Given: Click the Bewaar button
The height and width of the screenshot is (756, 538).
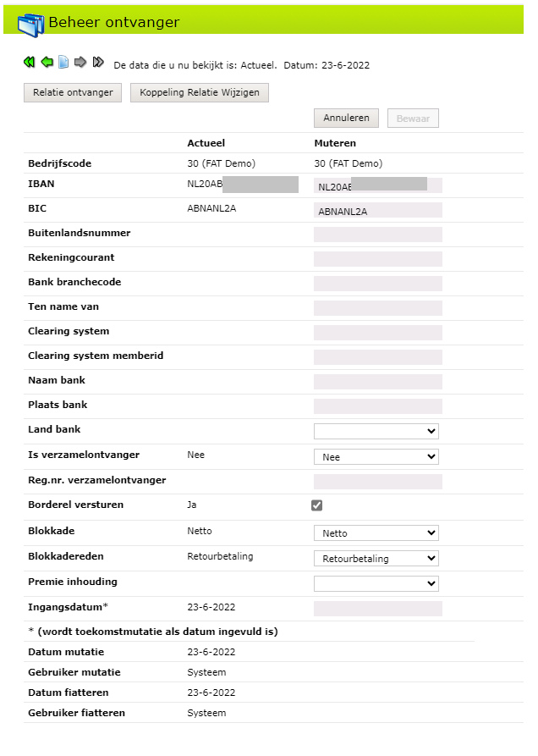Looking at the screenshot, I should point(413,119).
